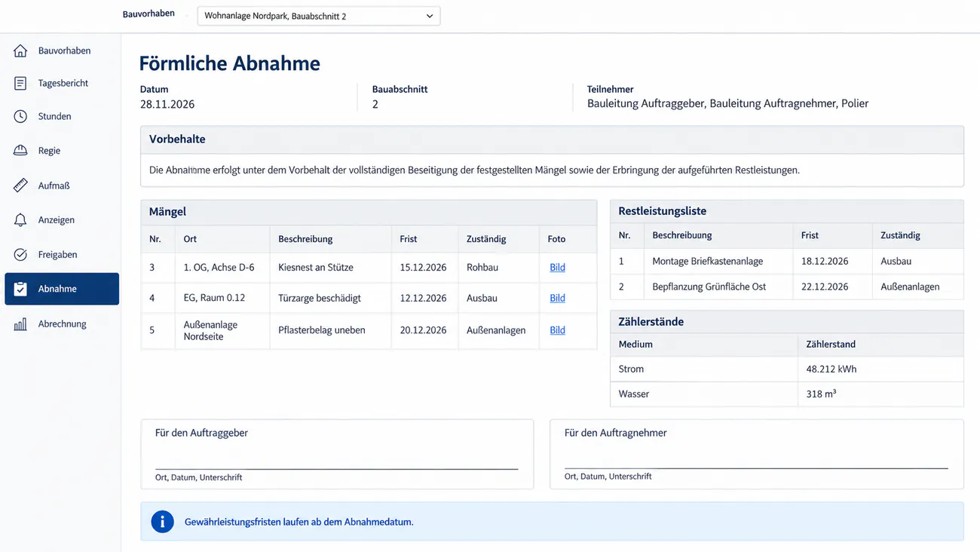Click the Strom reading 48.212 kWh

click(x=831, y=370)
